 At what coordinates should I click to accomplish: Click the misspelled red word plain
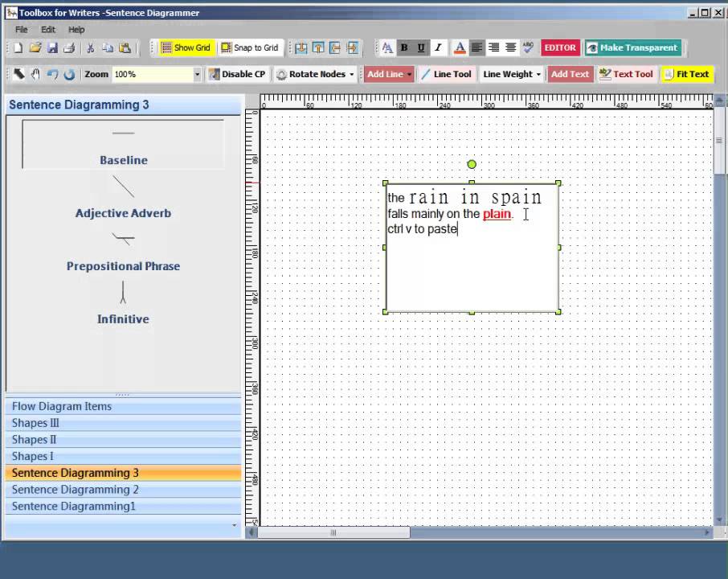(x=497, y=214)
